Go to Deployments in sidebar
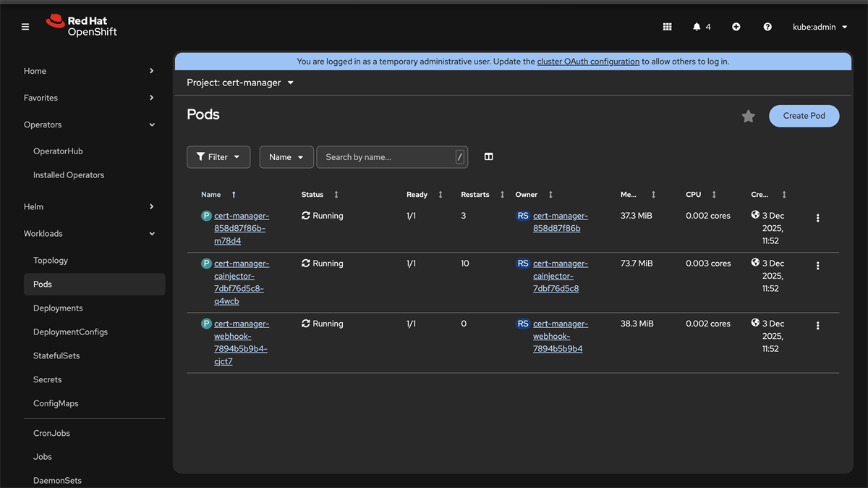The width and height of the screenshot is (868, 488). pos(58,308)
